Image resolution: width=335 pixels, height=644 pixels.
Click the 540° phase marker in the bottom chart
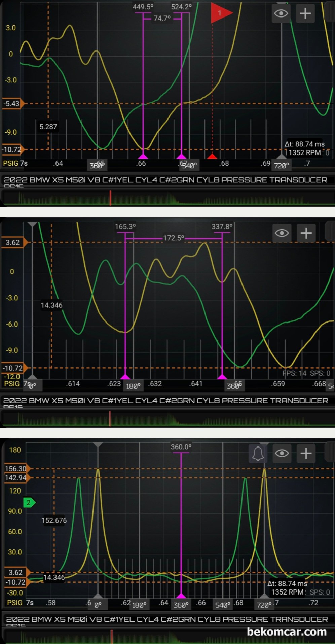[x=223, y=605]
